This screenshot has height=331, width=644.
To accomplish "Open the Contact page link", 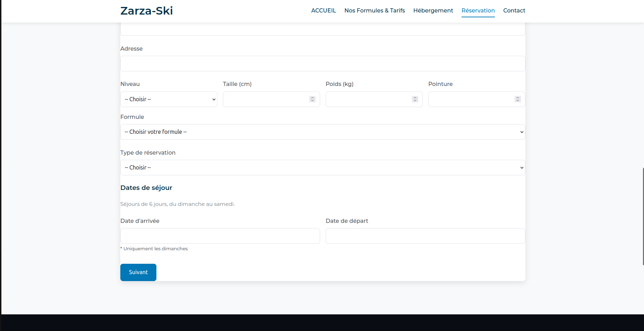I will click(514, 10).
